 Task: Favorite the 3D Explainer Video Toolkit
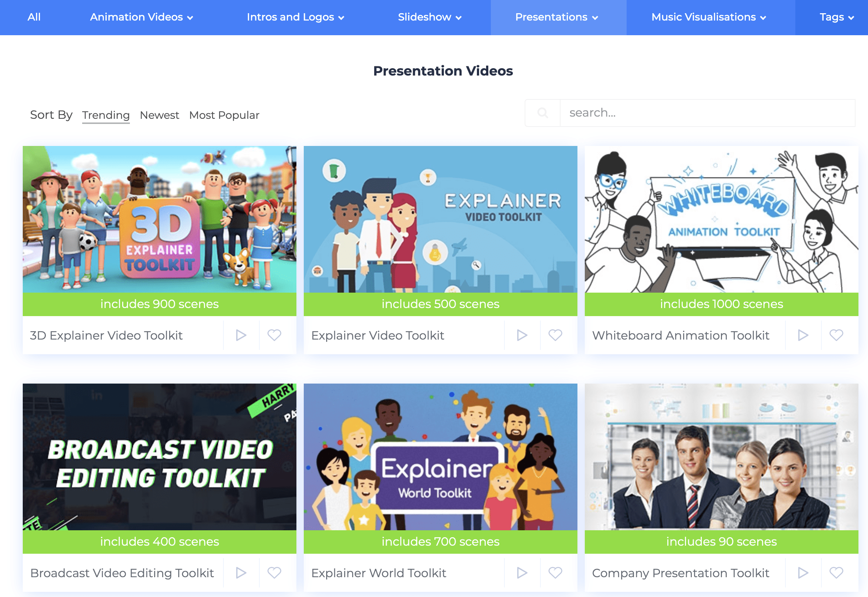point(274,335)
